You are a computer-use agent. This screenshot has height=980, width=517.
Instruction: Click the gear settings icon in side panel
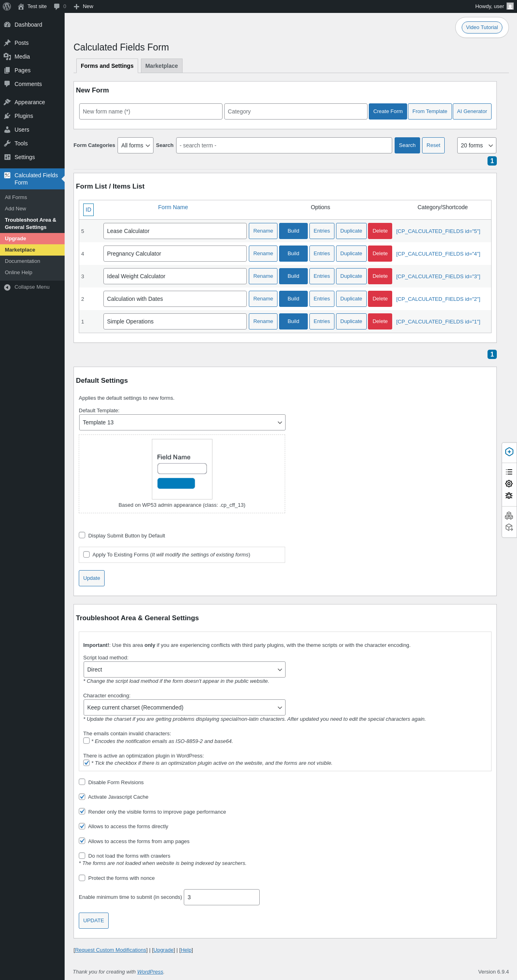click(x=509, y=484)
